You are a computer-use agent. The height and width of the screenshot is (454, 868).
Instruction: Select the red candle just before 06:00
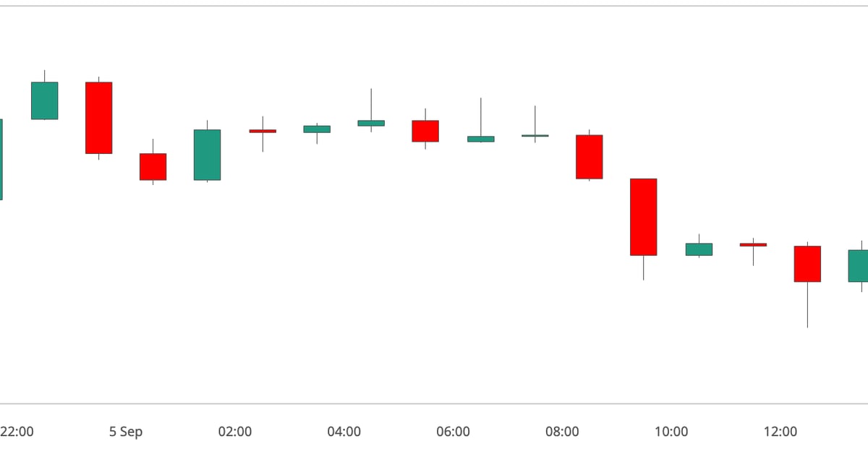(425, 131)
